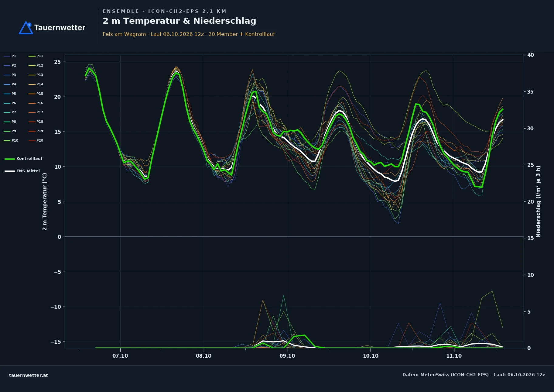Click the Tauernwetter mountain logo icon

point(26,28)
